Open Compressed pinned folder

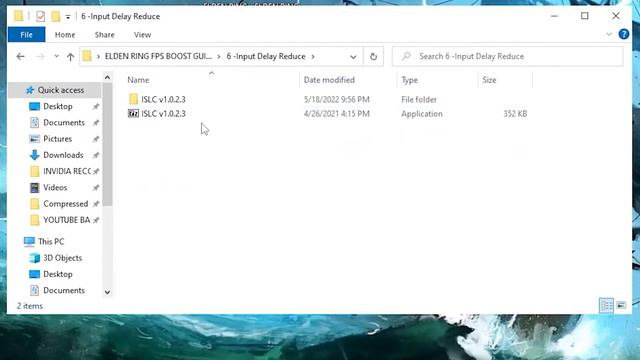click(x=65, y=204)
